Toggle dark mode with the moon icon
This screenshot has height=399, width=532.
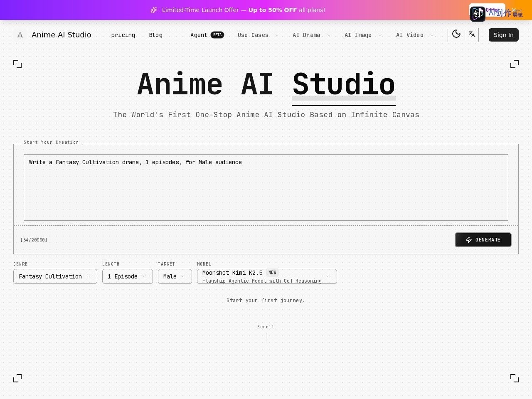456,34
